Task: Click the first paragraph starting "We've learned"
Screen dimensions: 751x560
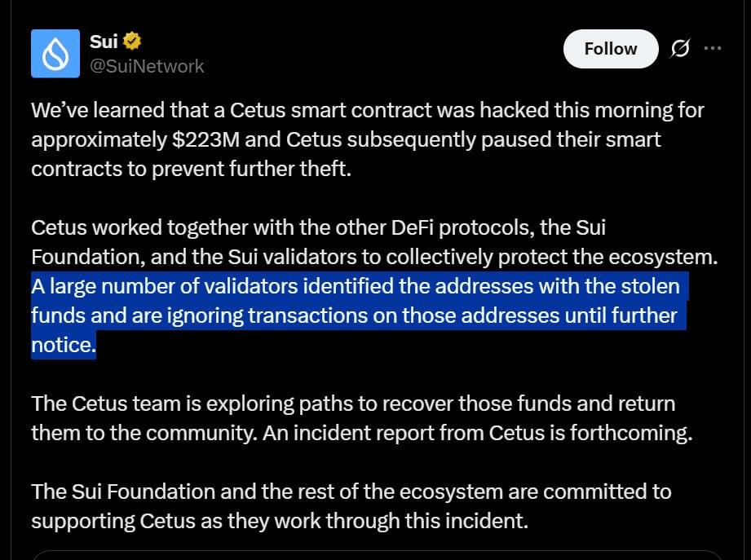Action: click(x=368, y=139)
